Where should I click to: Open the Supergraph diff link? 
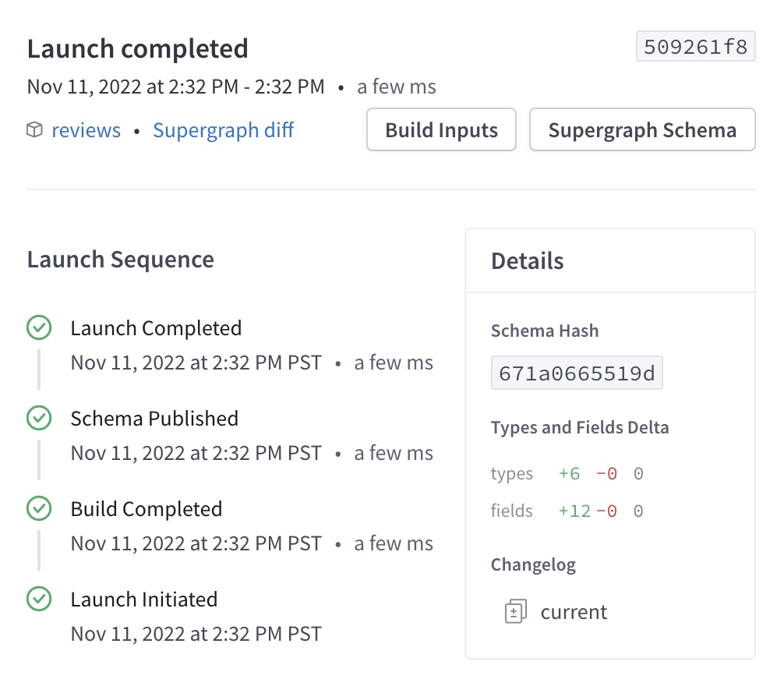coord(223,130)
